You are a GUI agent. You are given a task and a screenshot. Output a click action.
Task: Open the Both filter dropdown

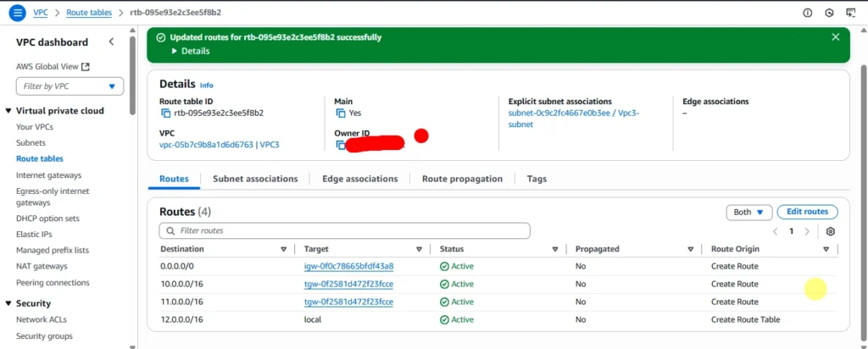click(x=748, y=212)
